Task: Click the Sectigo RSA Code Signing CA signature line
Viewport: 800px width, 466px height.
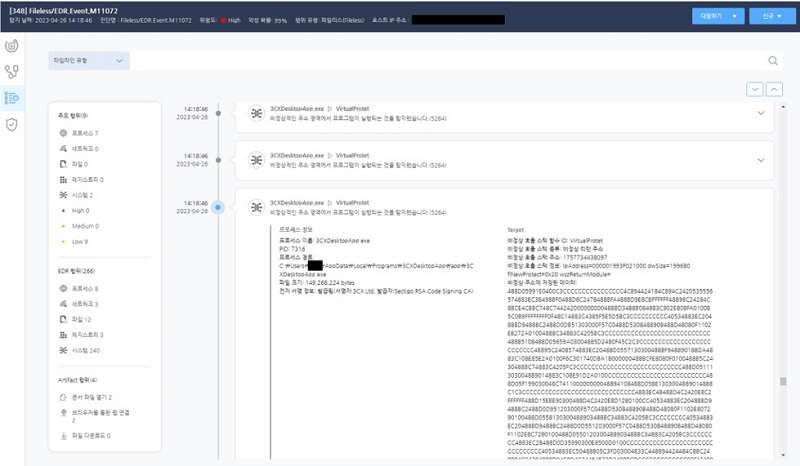Action: 377,291
